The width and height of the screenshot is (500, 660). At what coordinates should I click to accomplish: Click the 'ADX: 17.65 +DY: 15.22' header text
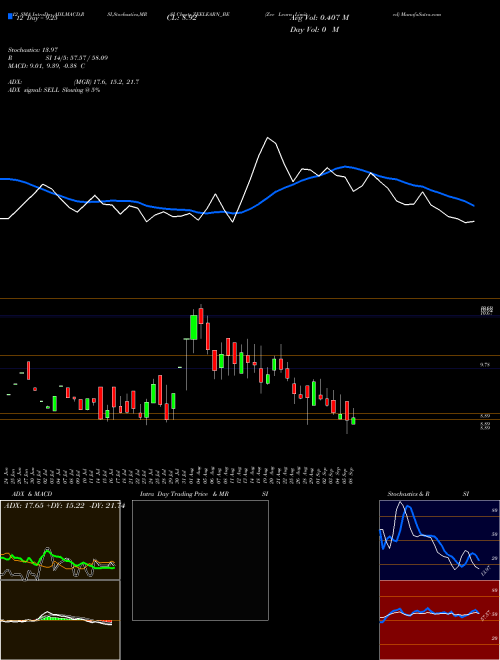[46, 506]
